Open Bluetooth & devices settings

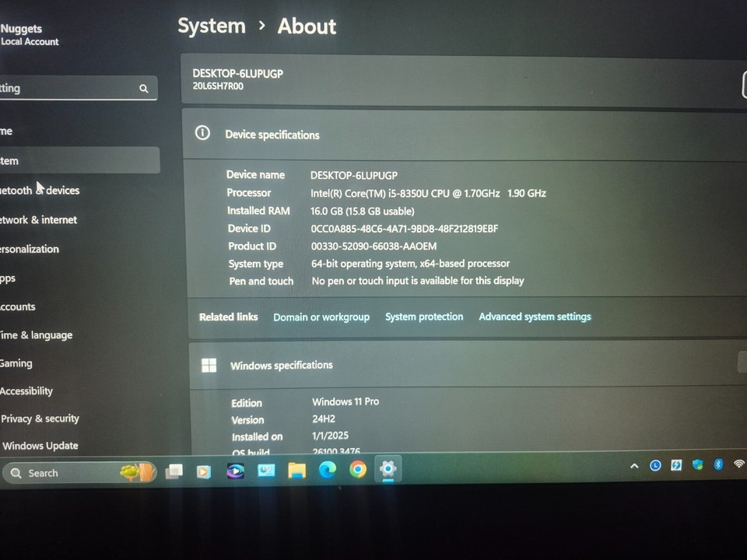click(79, 190)
